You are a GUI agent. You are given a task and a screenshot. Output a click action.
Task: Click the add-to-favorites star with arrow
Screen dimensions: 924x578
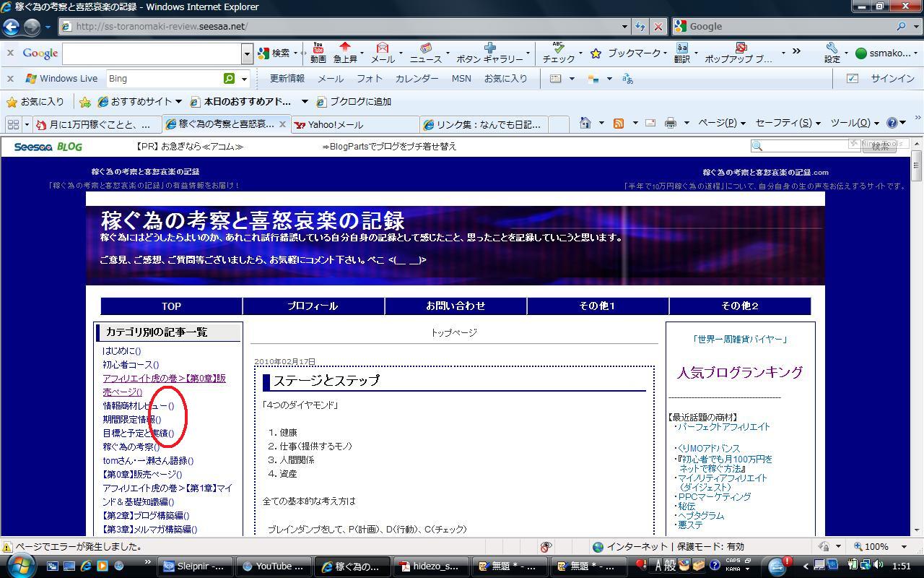85,101
